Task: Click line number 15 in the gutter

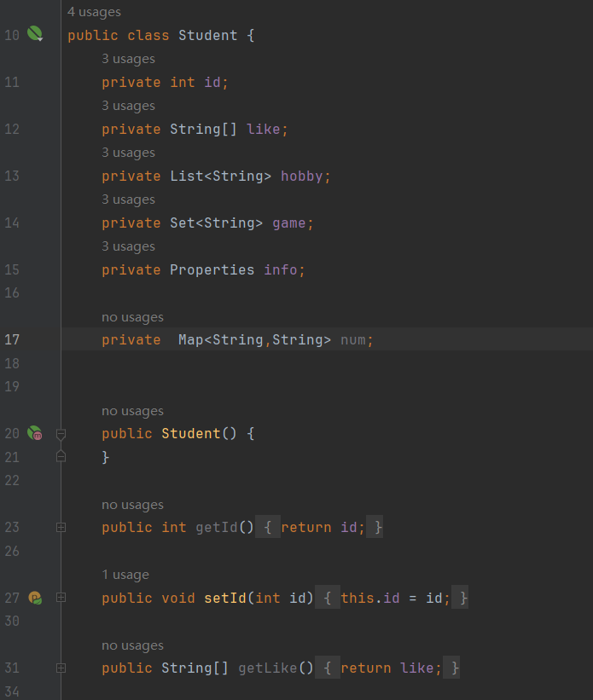Action: pos(12,269)
